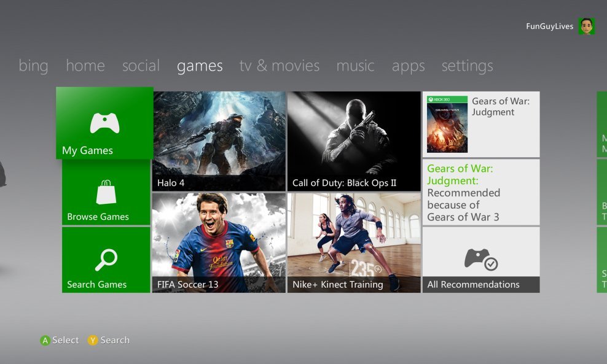
Task: Click the Search Games magnifier icon
Action: (x=106, y=260)
